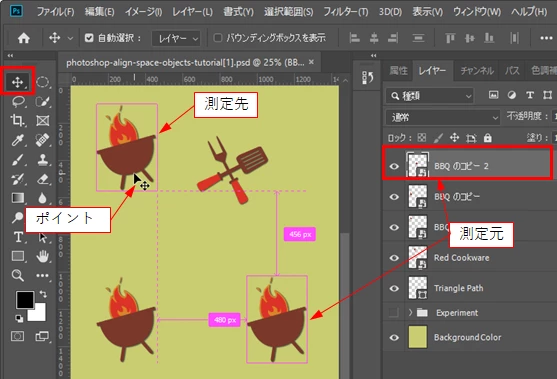Click the Home icon in options bar
The image size is (557, 379).
[23, 38]
